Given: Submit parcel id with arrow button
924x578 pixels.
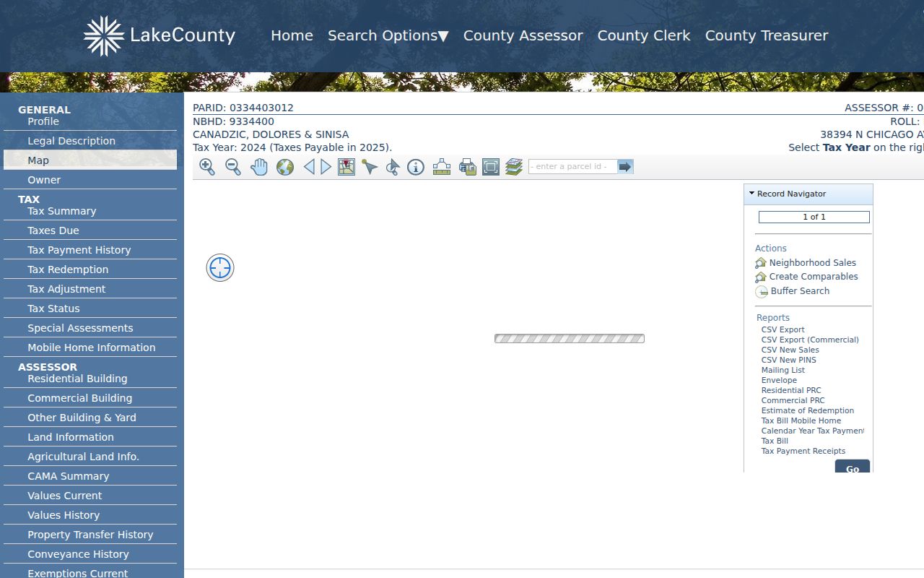Looking at the screenshot, I should [625, 167].
